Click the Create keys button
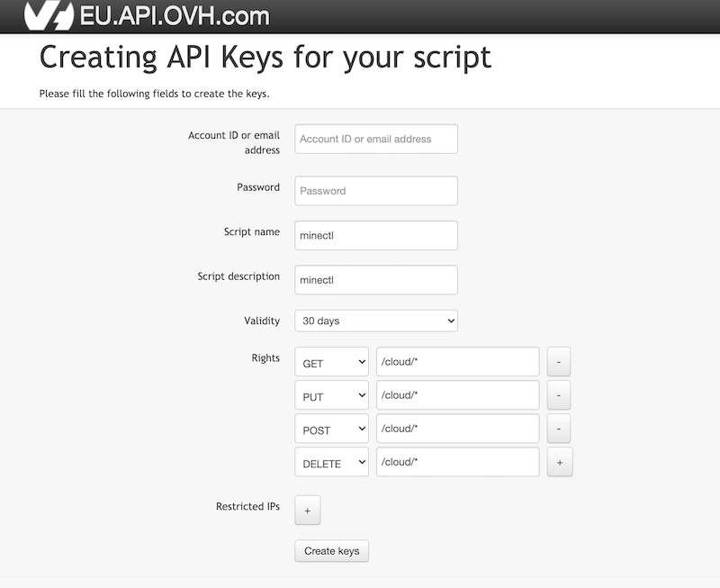720x588 pixels. (331, 551)
